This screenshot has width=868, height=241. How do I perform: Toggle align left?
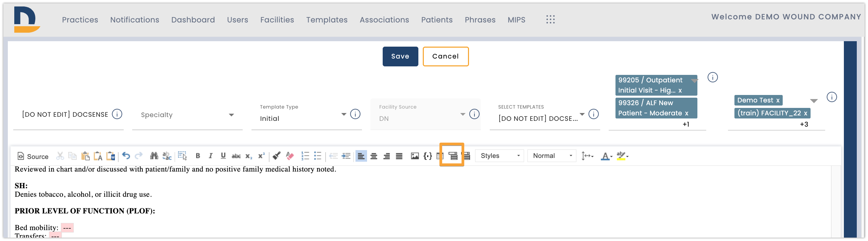(361, 156)
